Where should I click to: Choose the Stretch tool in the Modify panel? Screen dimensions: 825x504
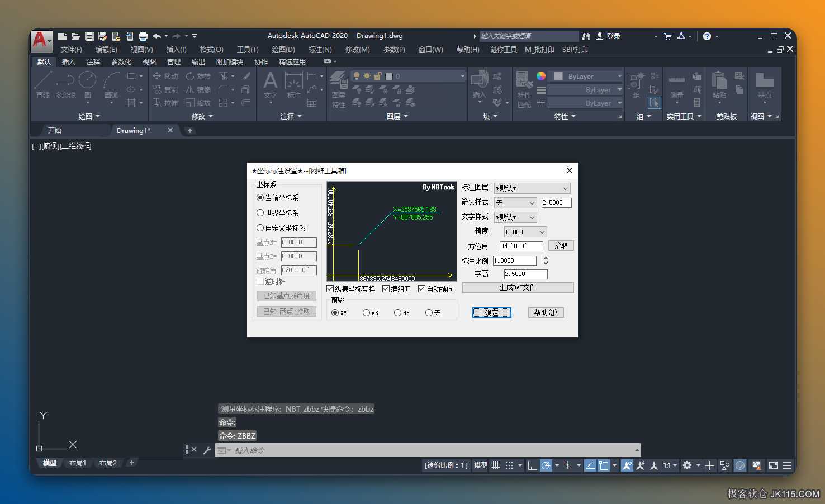(x=165, y=103)
